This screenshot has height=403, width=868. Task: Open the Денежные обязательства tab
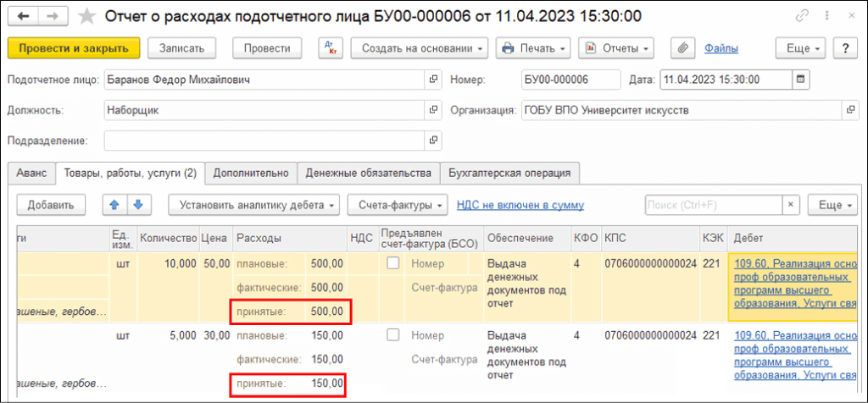(x=369, y=173)
